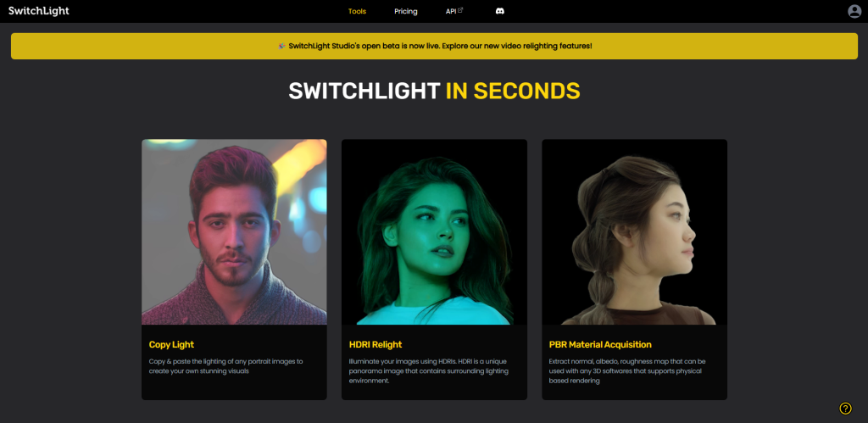
Task: Open the HDRI Relight tool title
Action: [376, 344]
